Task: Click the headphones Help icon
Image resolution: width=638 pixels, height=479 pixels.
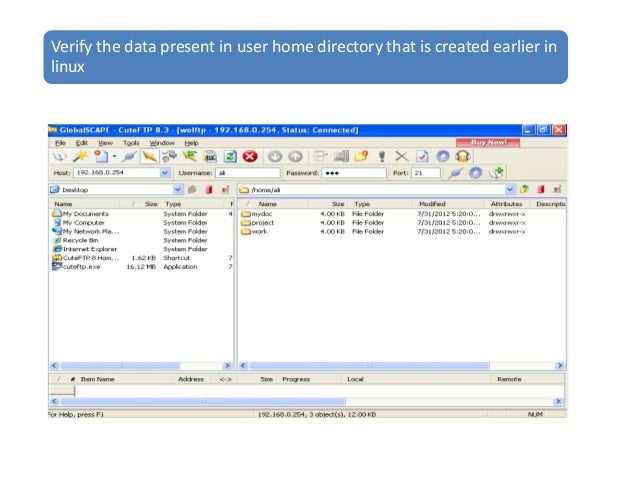Action: tap(463, 156)
